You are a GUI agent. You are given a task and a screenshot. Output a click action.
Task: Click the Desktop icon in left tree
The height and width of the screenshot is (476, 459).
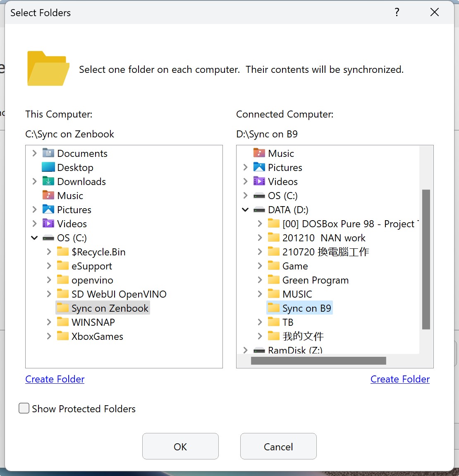48,168
